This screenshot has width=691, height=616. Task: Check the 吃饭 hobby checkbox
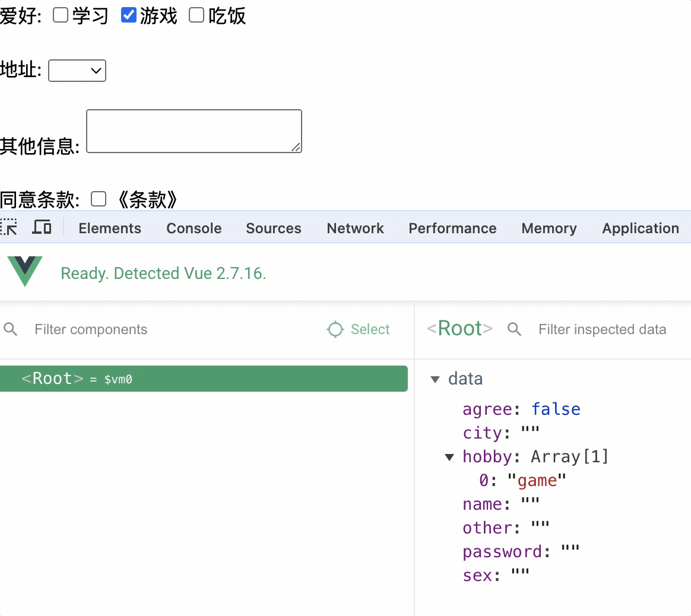click(x=196, y=15)
